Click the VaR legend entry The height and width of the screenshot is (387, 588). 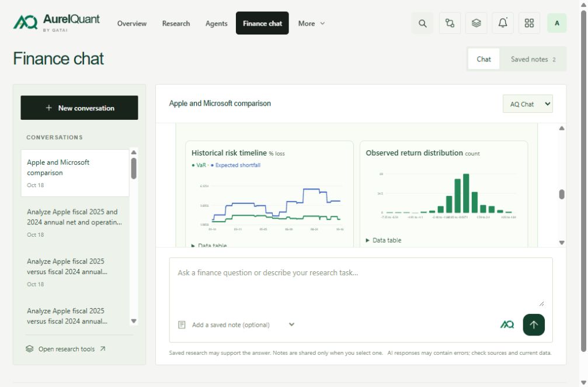click(199, 165)
